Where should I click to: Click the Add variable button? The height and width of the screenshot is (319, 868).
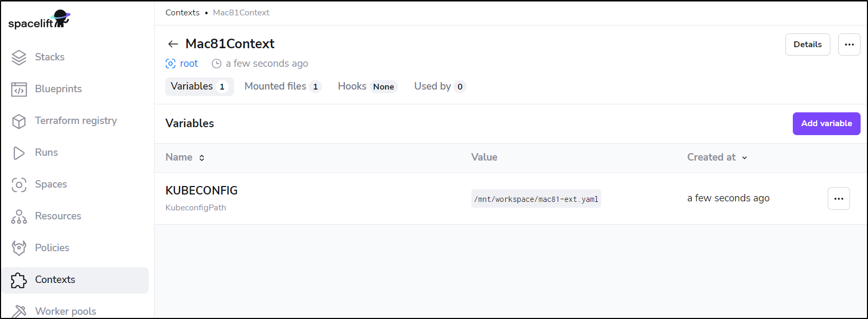(826, 123)
